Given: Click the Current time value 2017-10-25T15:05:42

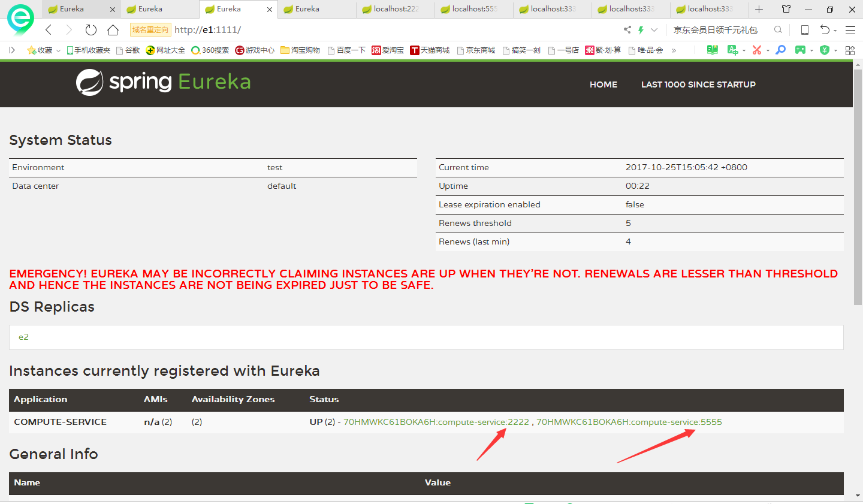Looking at the screenshot, I should coord(686,168).
